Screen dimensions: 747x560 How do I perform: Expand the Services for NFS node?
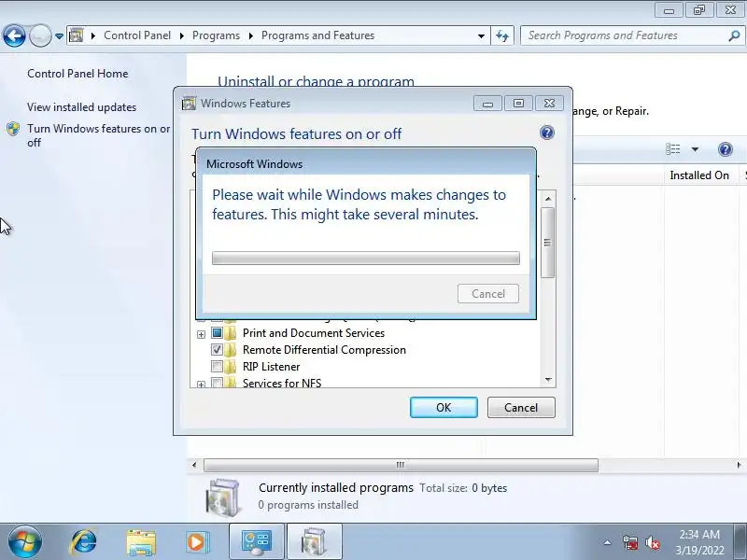(x=201, y=384)
